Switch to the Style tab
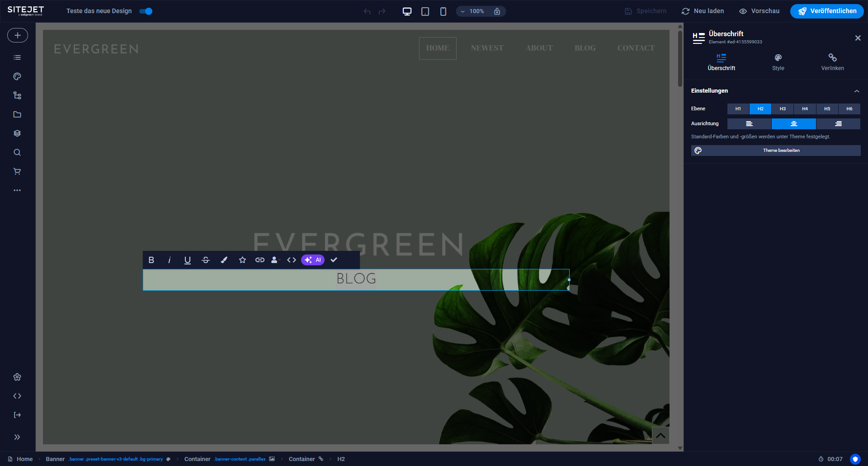This screenshot has width=868, height=466. [778, 62]
